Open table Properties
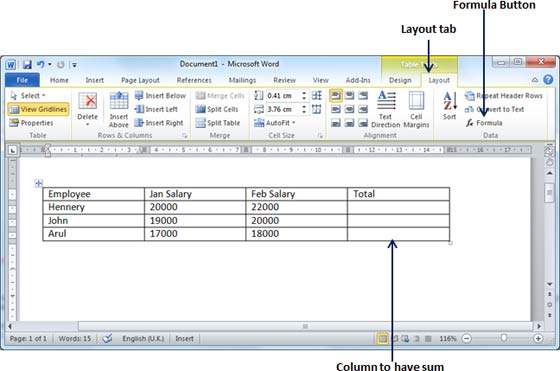The image size is (560, 371). 31,123
